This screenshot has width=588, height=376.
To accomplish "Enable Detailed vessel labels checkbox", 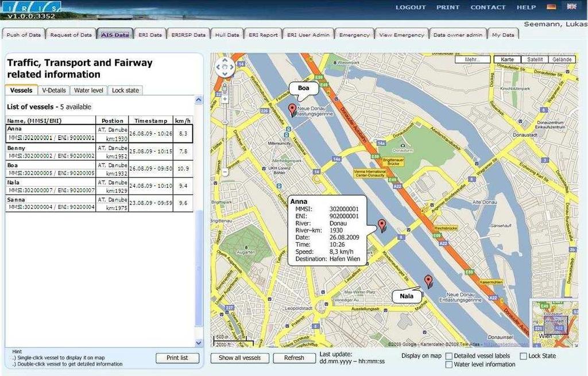I will tap(449, 356).
